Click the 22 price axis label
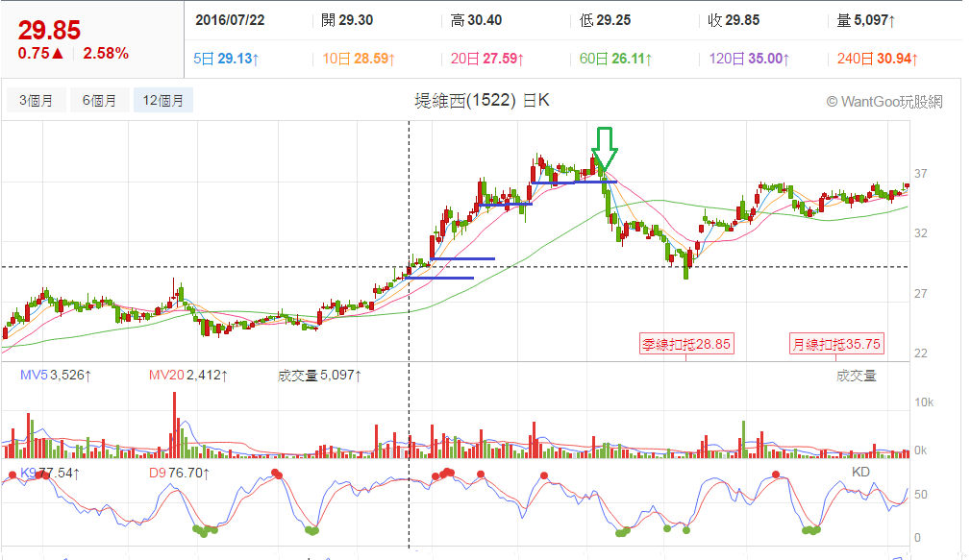Screen dimensions: 971x560 point(921,353)
